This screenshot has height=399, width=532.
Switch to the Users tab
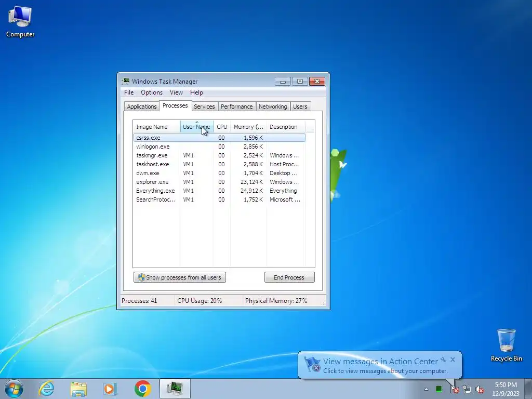pos(300,107)
